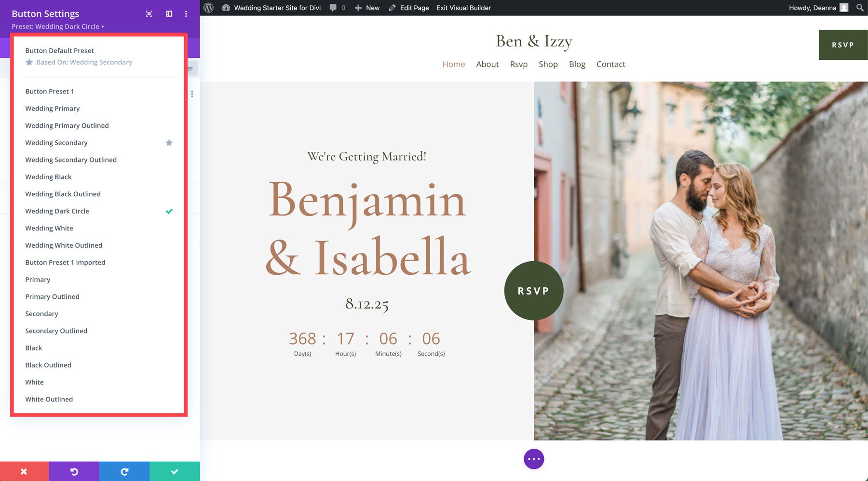Dock the settings panel using the split-view icon
The height and width of the screenshot is (481, 868).
pyautogui.click(x=169, y=14)
